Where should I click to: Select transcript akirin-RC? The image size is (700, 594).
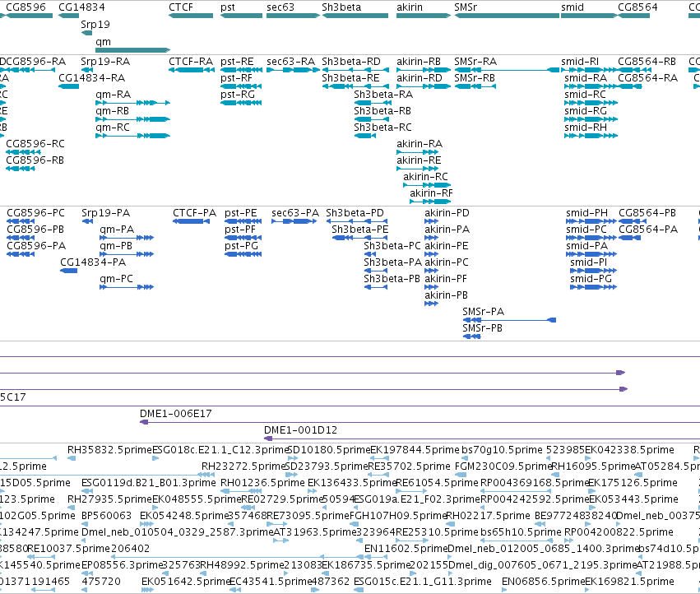pos(427,185)
